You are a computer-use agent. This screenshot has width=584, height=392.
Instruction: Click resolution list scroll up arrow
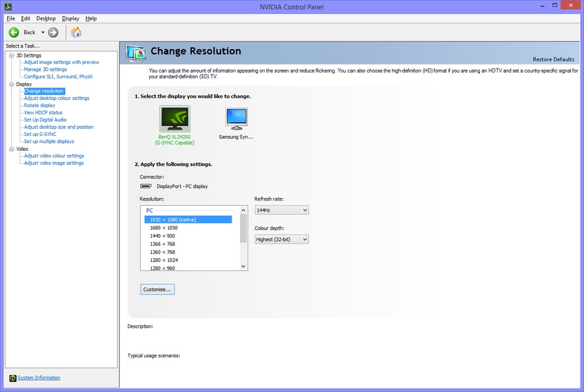point(243,210)
